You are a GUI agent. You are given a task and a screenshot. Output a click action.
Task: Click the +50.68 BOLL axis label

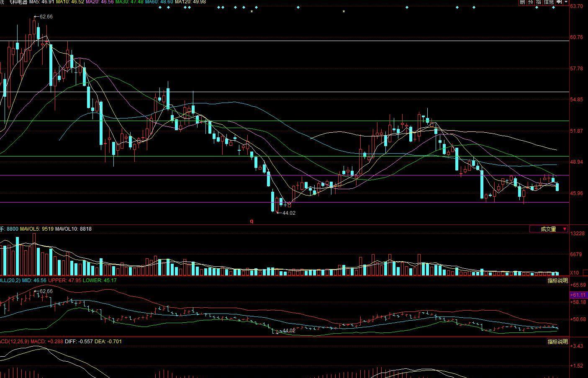tap(578, 319)
